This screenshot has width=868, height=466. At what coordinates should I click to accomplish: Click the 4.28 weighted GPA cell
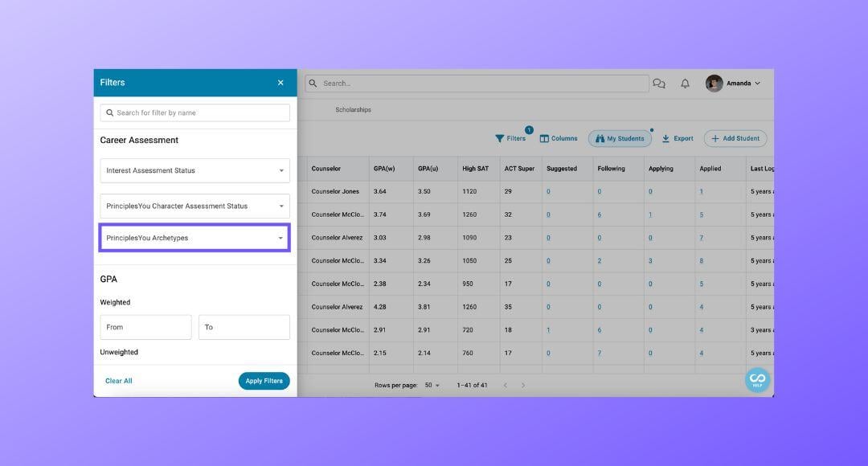click(379, 307)
